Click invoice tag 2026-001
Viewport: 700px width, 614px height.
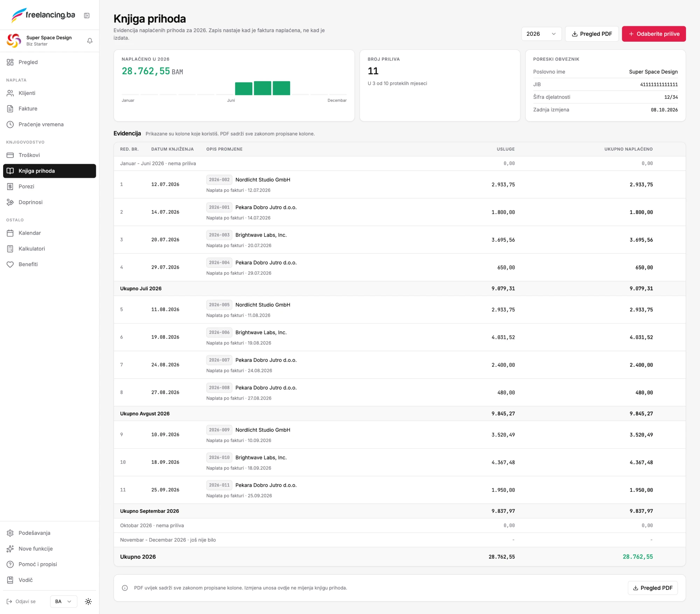tap(219, 207)
